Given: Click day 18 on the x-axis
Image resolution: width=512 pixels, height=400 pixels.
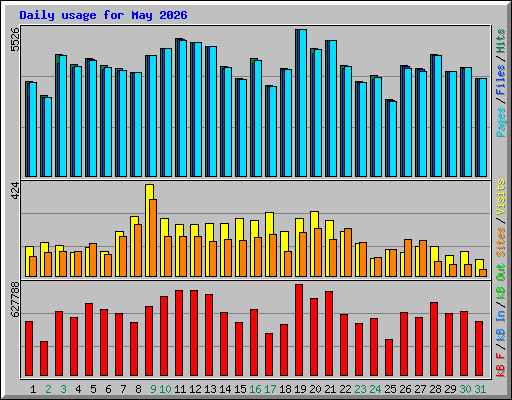Looking at the screenshot, I should (285, 389).
